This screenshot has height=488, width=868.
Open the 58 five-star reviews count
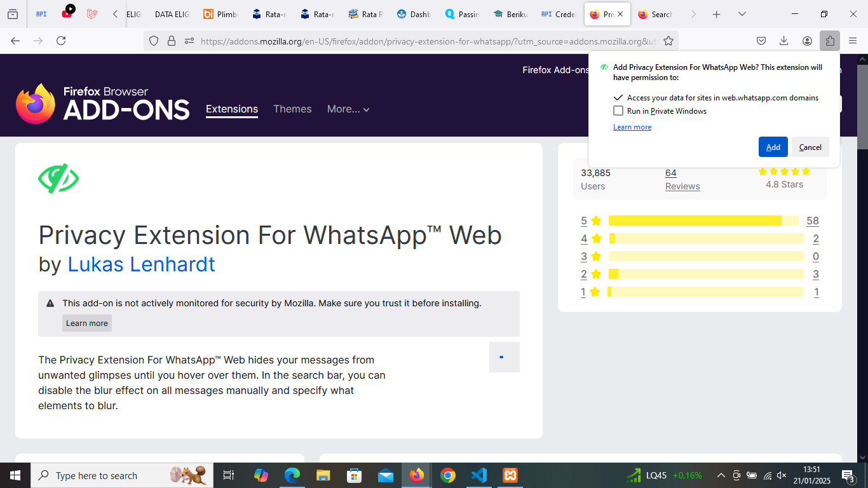point(813,220)
